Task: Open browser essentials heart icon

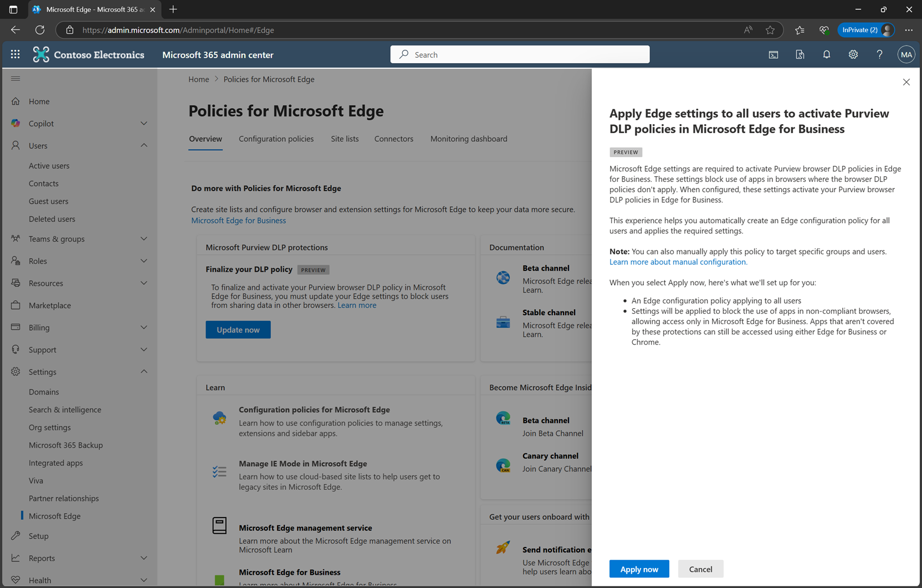Action: click(824, 30)
